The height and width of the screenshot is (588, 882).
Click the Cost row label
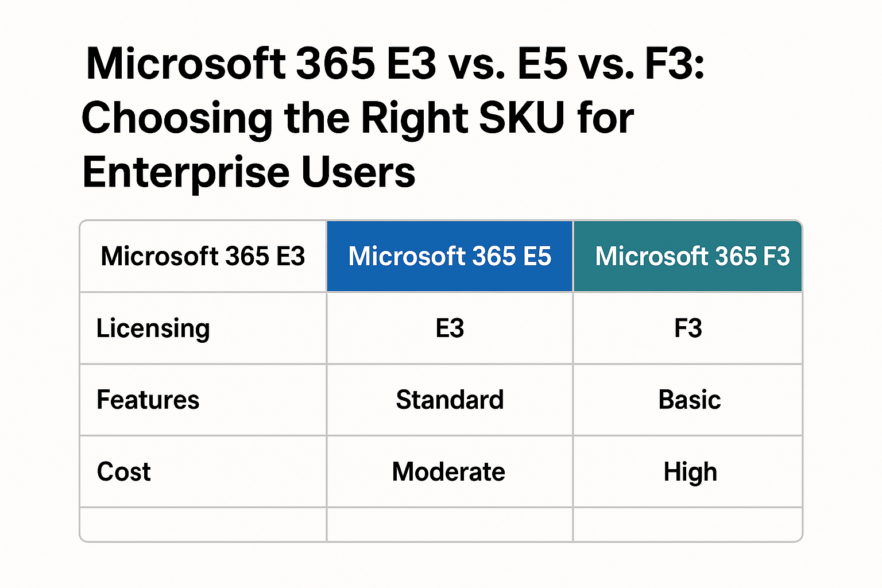pyautogui.click(x=124, y=472)
